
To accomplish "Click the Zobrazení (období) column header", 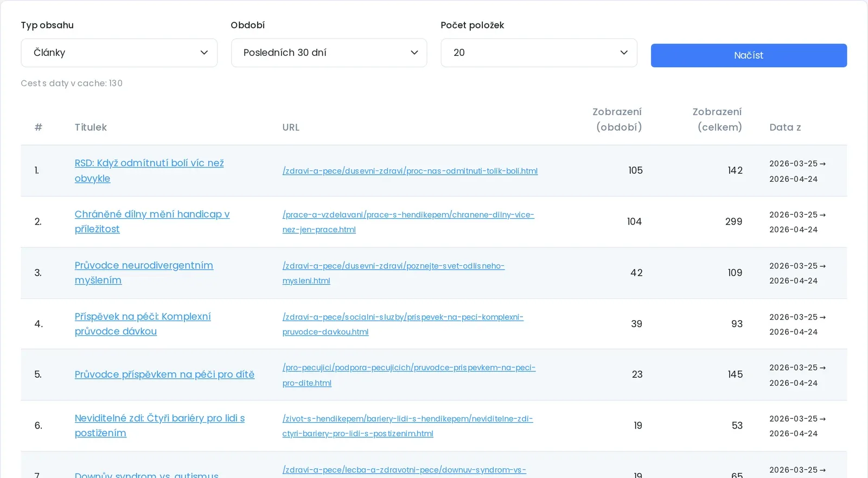I will 617,119.
